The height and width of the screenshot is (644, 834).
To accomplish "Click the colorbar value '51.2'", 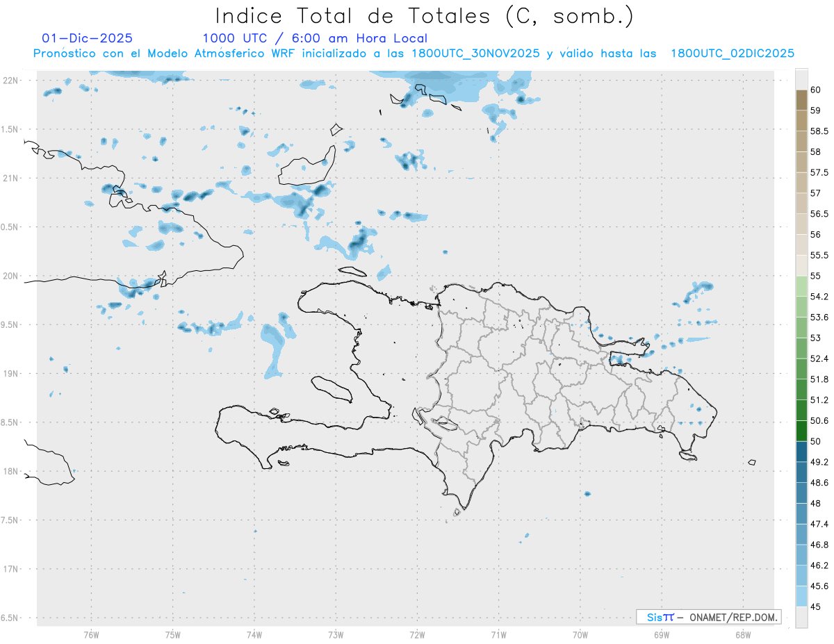I will click(x=819, y=400).
